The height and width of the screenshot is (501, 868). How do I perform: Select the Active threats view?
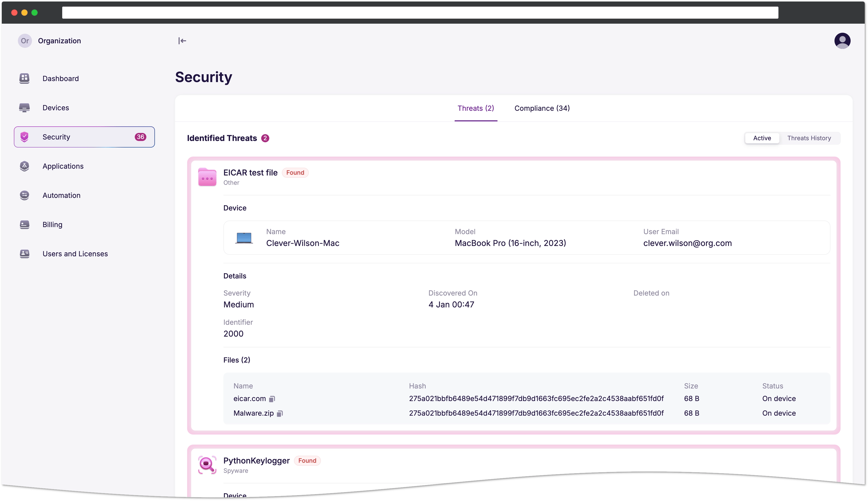(762, 138)
